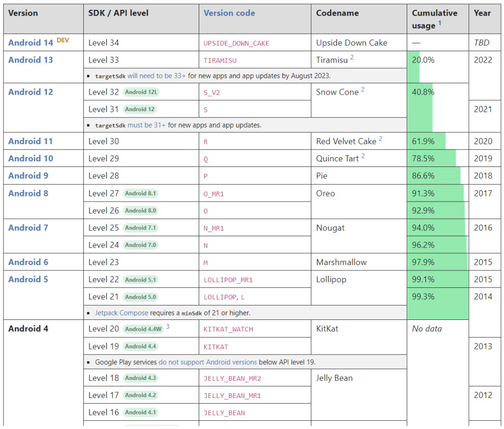Select the TIRAMISU version code
The height and width of the screenshot is (429, 504).
(220, 60)
